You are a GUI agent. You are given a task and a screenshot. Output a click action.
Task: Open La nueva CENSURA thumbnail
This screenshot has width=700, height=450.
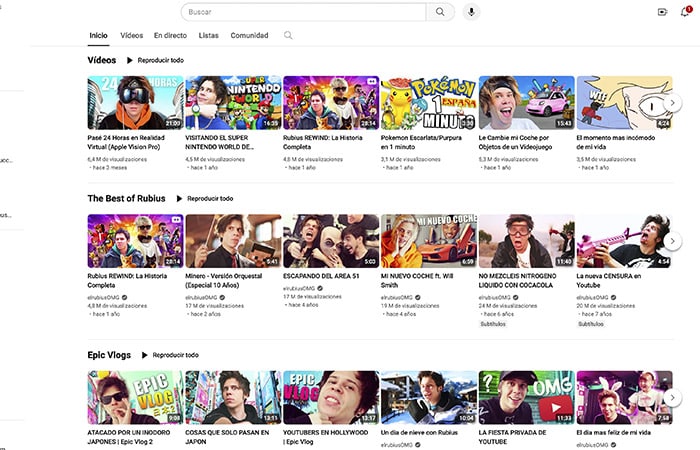624,241
